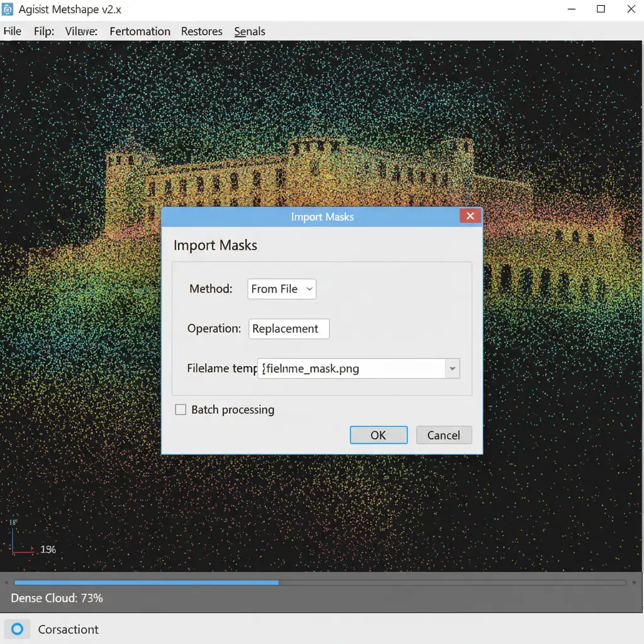Click the Metashape app icon in title bar

pos(8,9)
